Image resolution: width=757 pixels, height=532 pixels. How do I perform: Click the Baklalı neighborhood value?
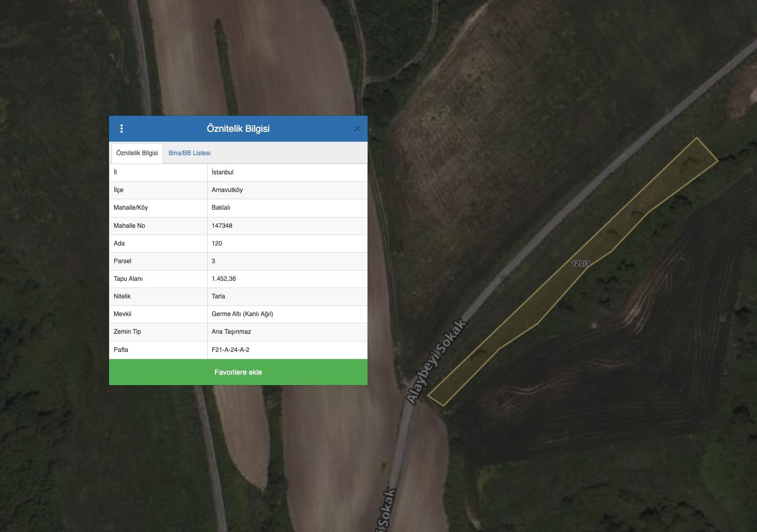[221, 208]
